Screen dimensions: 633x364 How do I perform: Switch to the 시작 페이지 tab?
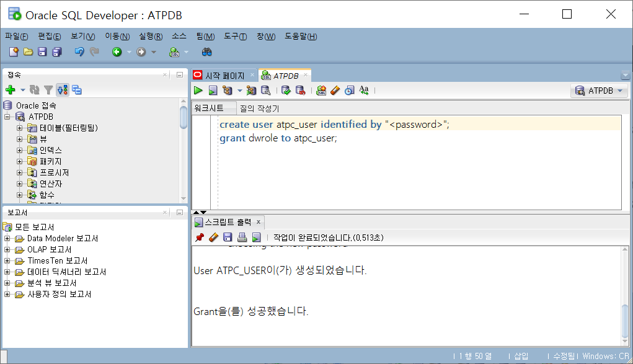(x=224, y=76)
